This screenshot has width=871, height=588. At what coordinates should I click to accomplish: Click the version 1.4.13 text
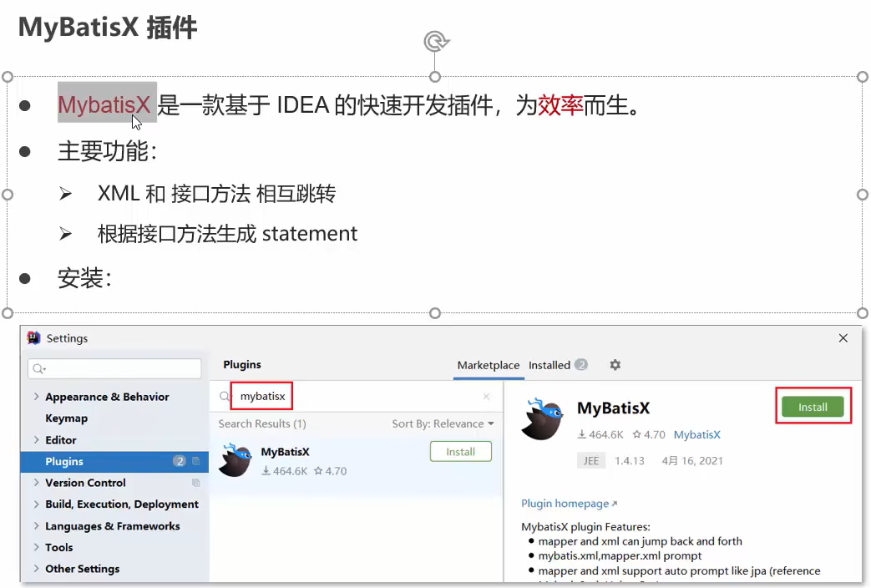(x=630, y=461)
